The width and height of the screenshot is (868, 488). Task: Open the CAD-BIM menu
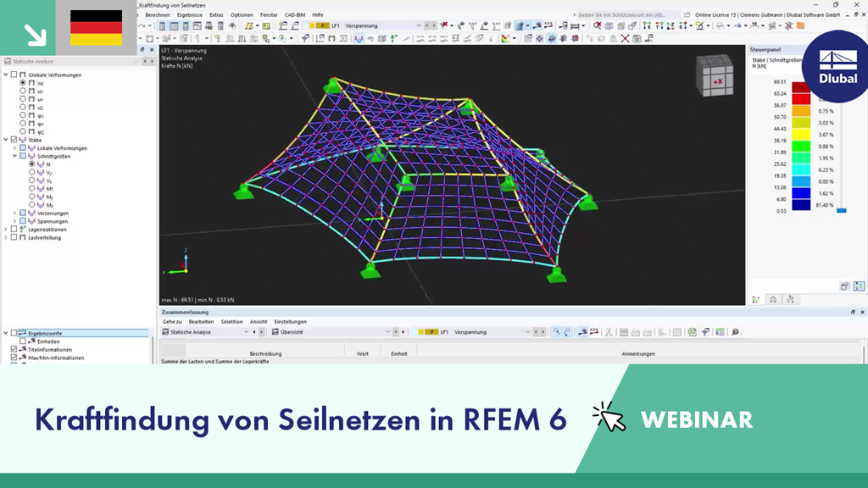pos(294,15)
